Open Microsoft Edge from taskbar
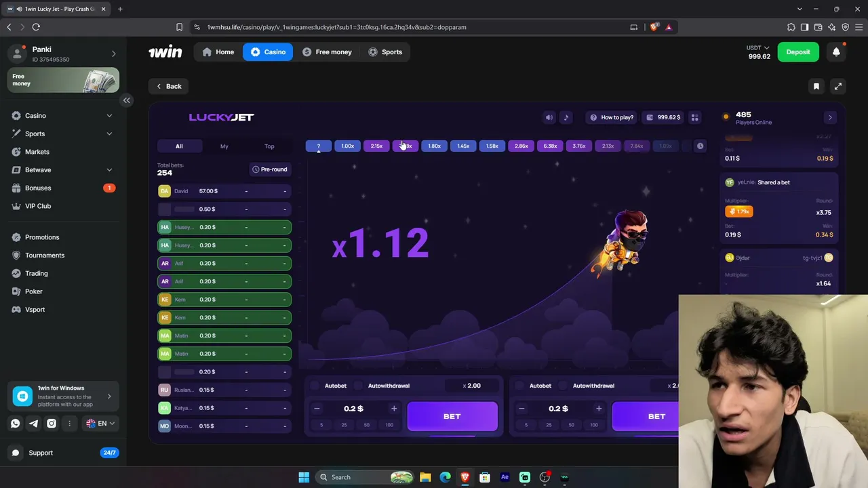The width and height of the screenshot is (868, 488). pos(445,477)
